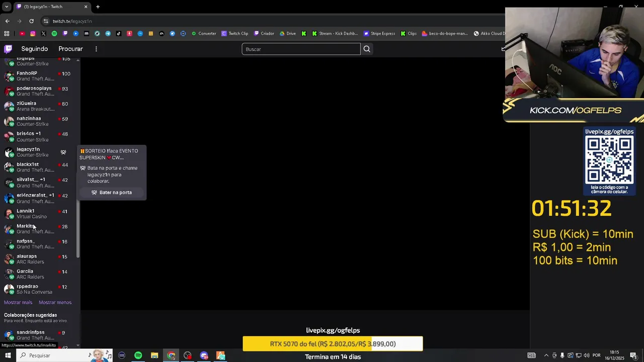Reload the page with the refresh icon

[x=31, y=21]
